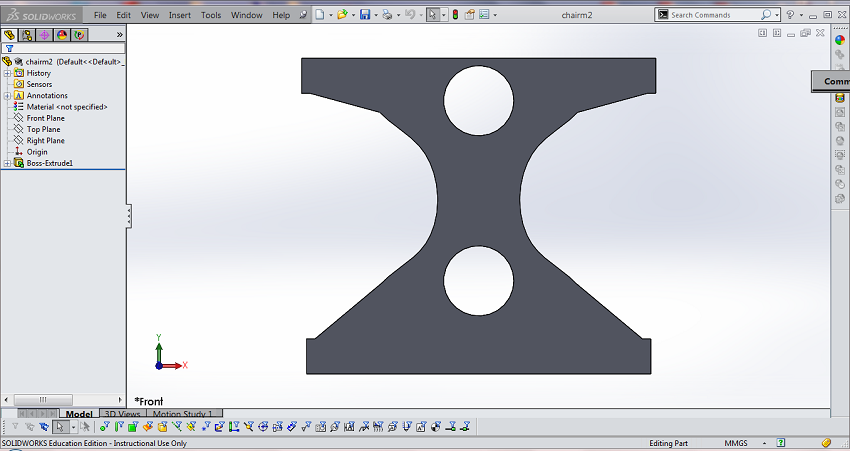Select Front Plane in the feature tree
The image size is (850, 451).
click(45, 118)
